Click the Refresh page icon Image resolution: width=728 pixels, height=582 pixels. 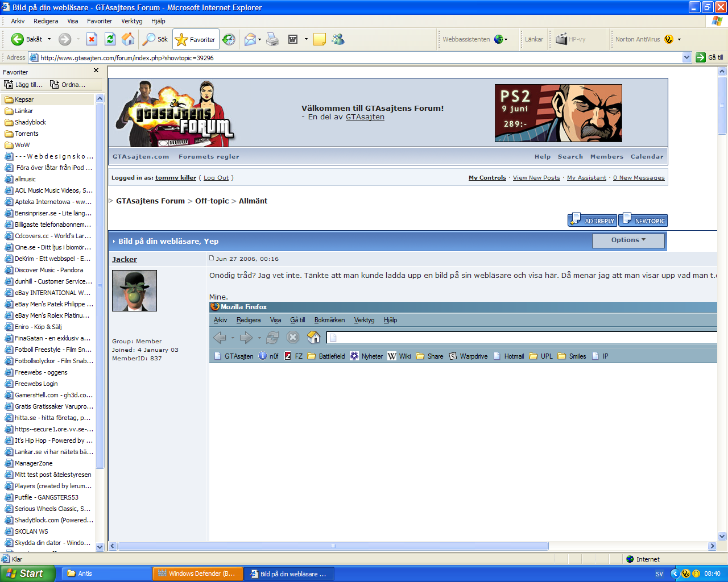[x=110, y=39]
